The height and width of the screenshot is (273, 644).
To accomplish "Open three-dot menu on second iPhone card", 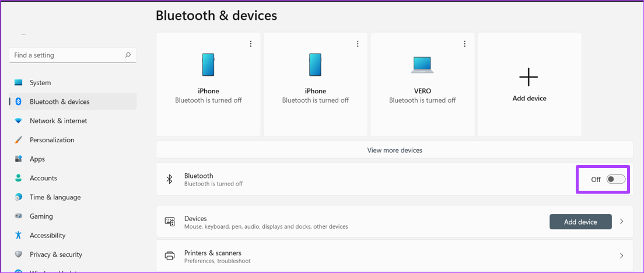I will (x=358, y=44).
